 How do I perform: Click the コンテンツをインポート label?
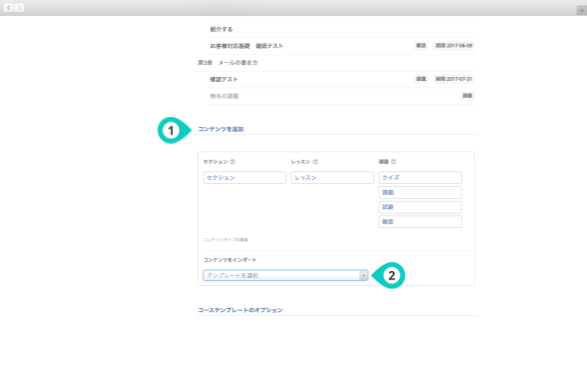[230, 260]
